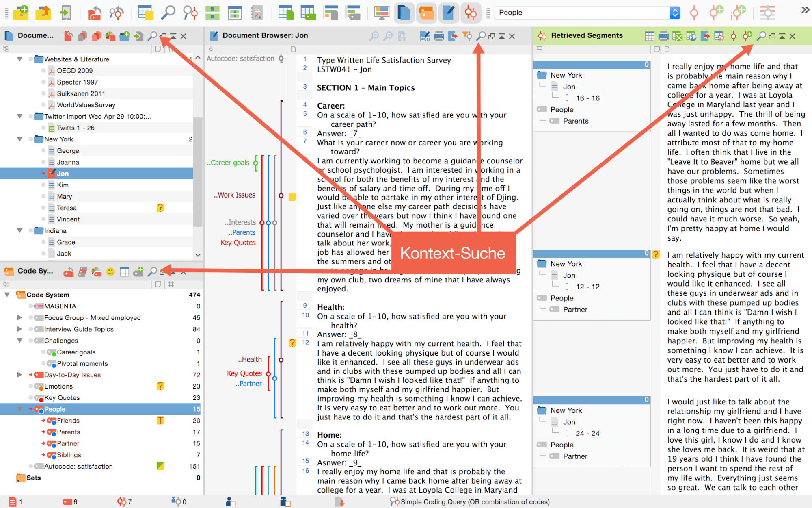Click the Retrieved Segments search magnifier
The height and width of the screenshot is (508, 812).
click(x=762, y=36)
